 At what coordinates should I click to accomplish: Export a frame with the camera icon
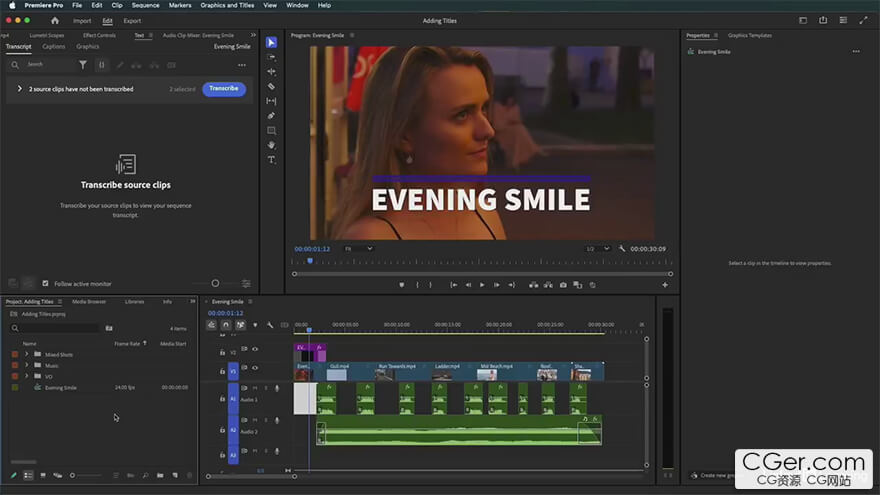coord(563,285)
